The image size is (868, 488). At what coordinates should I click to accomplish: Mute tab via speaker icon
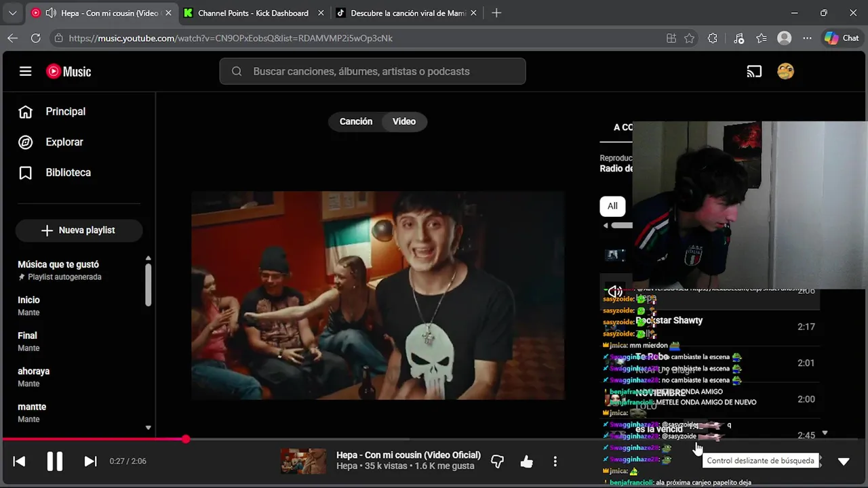point(50,13)
